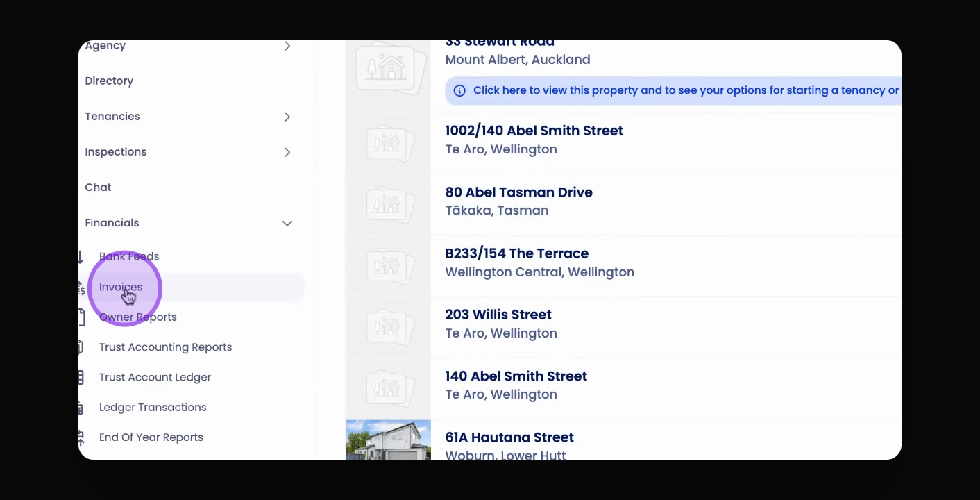Open Bank Feeds in sidebar
Image resolution: width=980 pixels, height=500 pixels.
pos(129,256)
